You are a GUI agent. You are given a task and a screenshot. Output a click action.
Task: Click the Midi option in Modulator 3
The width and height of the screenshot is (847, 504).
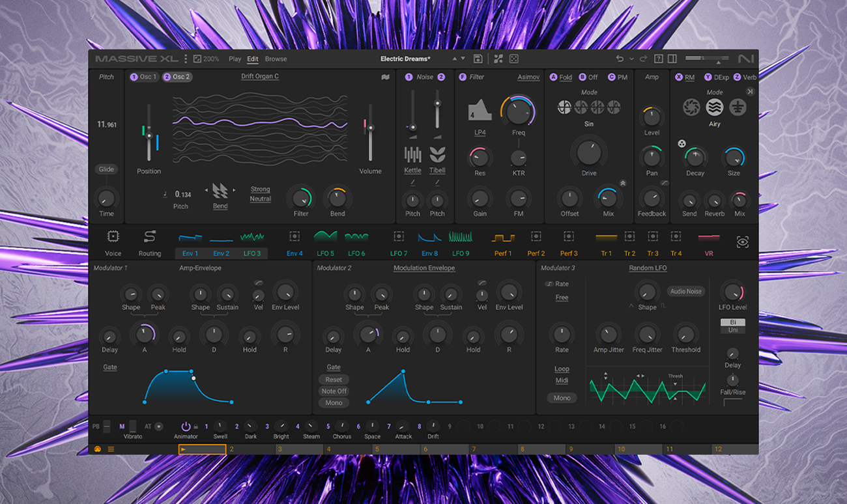tap(562, 381)
